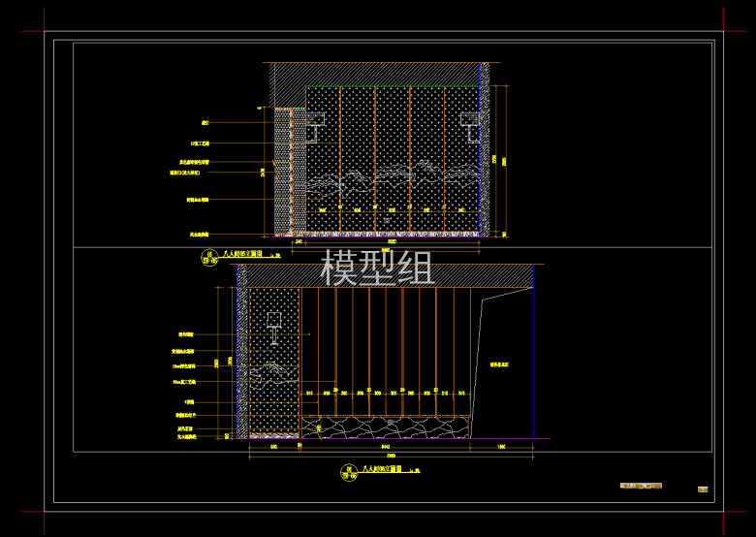756x537 pixels.
Task: Click the small sheet-number box at the bottom right corner
Action: pyautogui.click(x=703, y=490)
